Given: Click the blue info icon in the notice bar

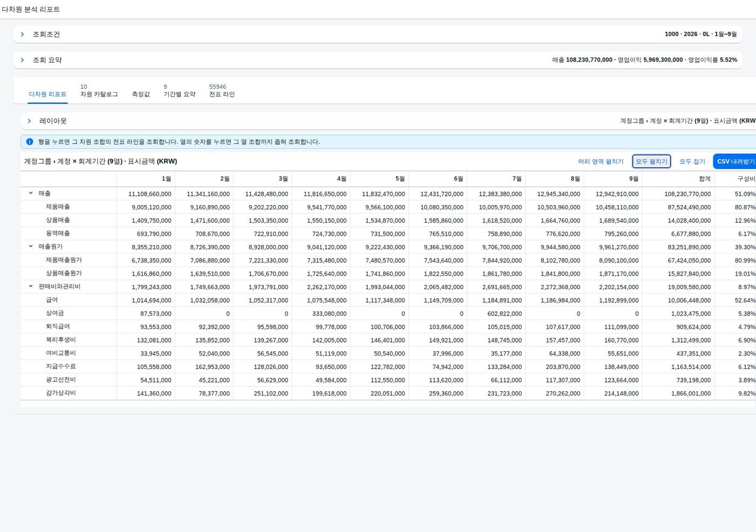Looking at the screenshot, I should click(30, 142).
